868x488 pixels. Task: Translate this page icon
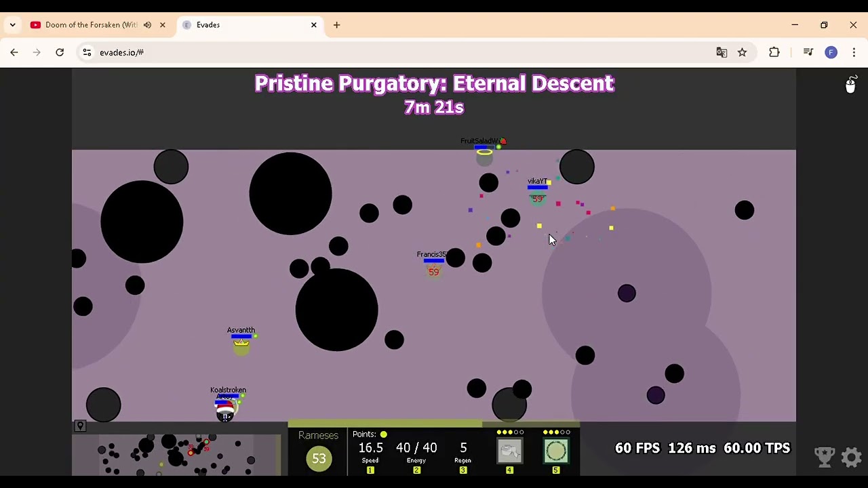click(x=722, y=52)
